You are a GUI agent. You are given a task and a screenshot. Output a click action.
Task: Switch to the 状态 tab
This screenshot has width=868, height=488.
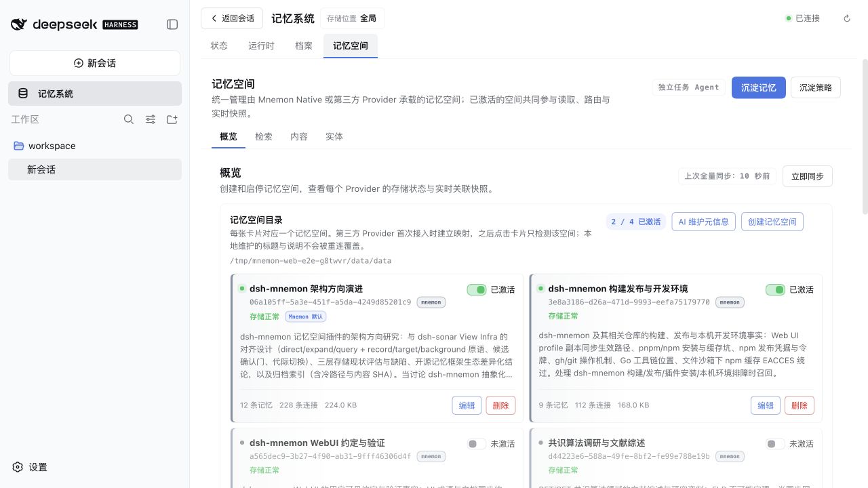pos(219,45)
